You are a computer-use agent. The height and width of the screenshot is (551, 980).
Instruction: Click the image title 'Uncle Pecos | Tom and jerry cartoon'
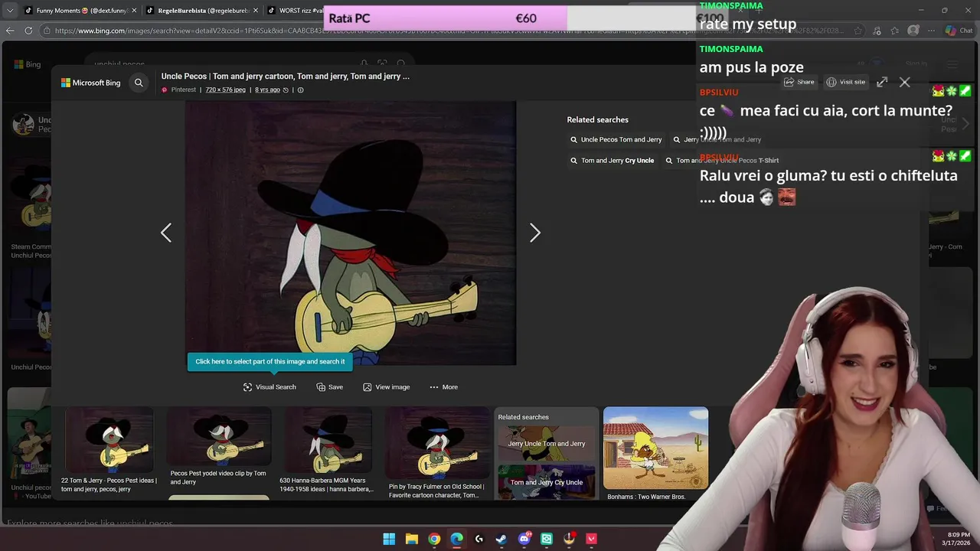[285, 77]
